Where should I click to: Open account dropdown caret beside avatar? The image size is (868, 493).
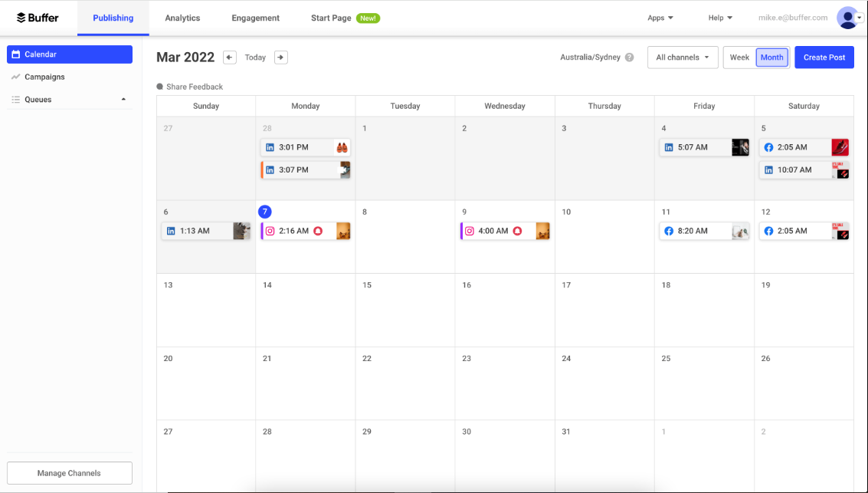(x=859, y=18)
